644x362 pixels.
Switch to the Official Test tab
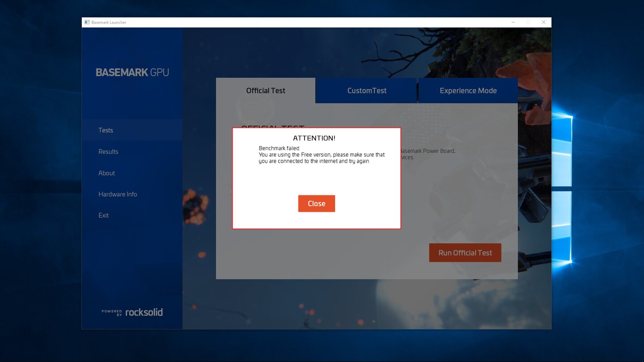pyautogui.click(x=266, y=91)
